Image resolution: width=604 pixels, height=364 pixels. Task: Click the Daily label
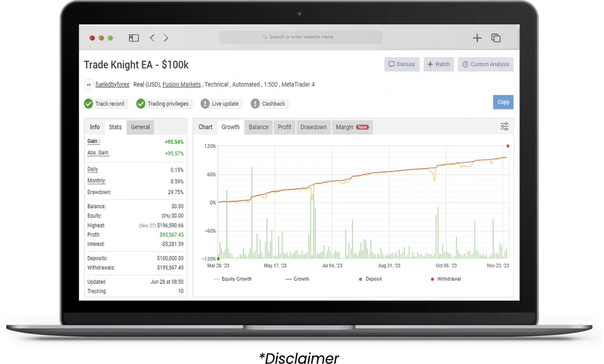point(93,170)
